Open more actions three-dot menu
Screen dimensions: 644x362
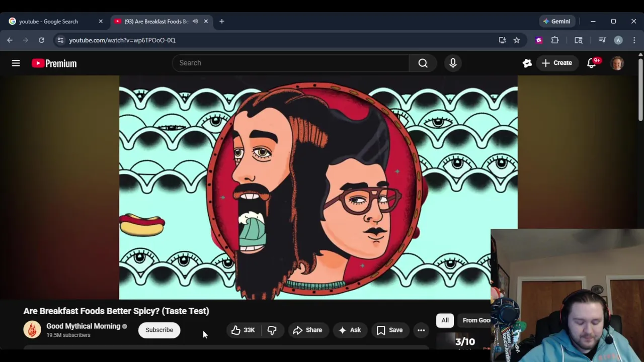coord(421,330)
